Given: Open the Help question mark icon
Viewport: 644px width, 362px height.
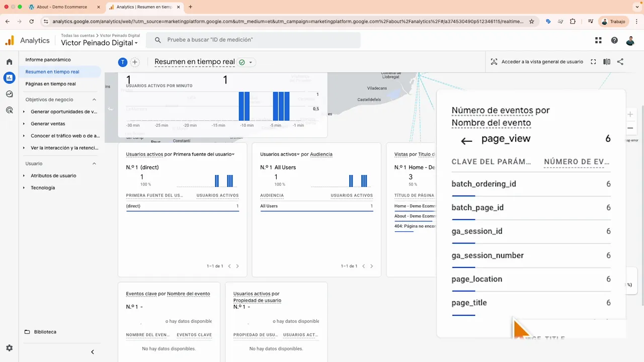Looking at the screenshot, I should coord(614,40).
